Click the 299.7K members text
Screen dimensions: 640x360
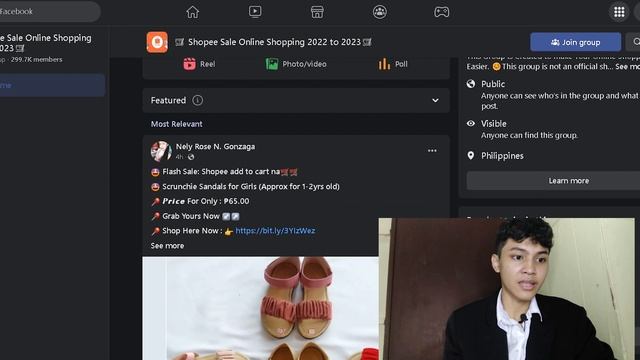[37, 60]
